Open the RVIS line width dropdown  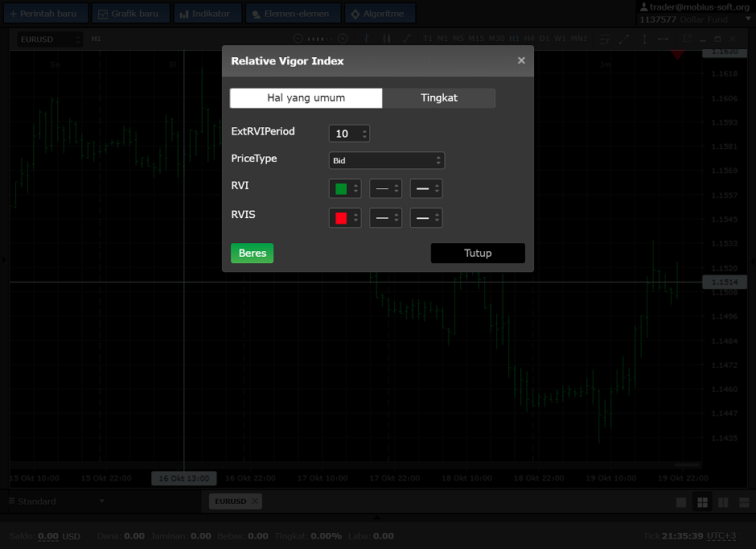[425, 218]
